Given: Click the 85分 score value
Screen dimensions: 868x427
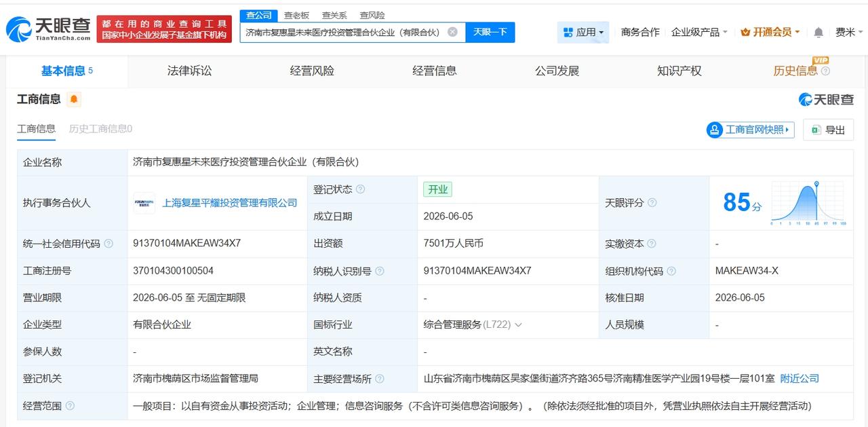Looking at the screenshot, I should click(742, 202).
